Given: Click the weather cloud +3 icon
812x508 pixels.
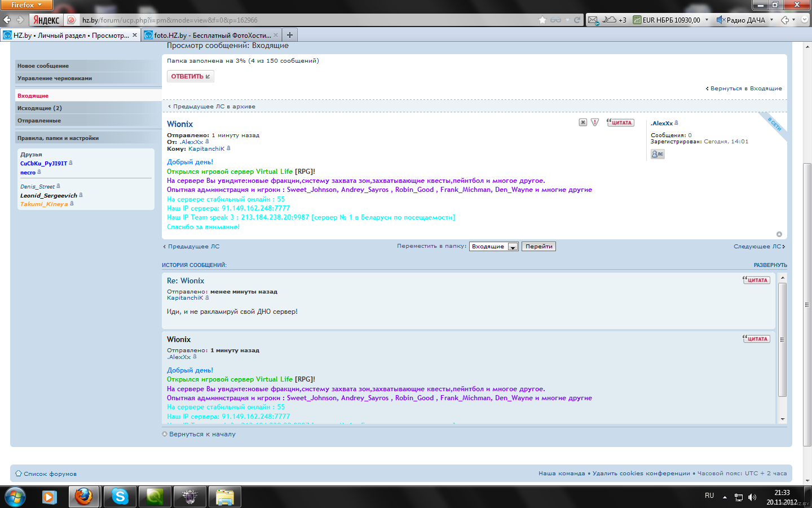Looking at the screenshot, I should click(x=614, y=20).
